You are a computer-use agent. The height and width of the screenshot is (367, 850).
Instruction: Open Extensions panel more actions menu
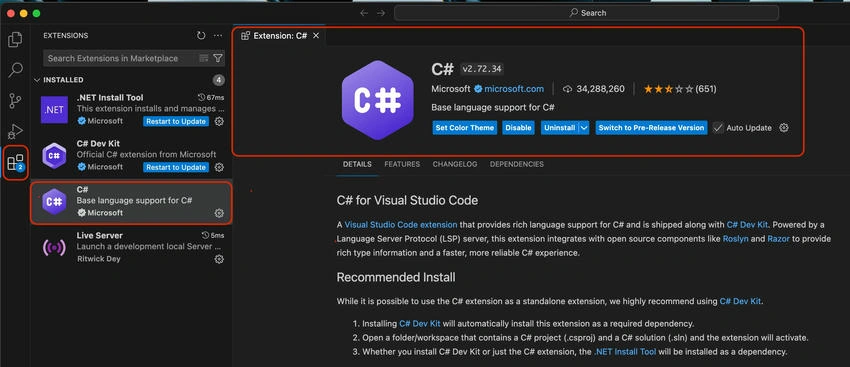tap(218, 36)
